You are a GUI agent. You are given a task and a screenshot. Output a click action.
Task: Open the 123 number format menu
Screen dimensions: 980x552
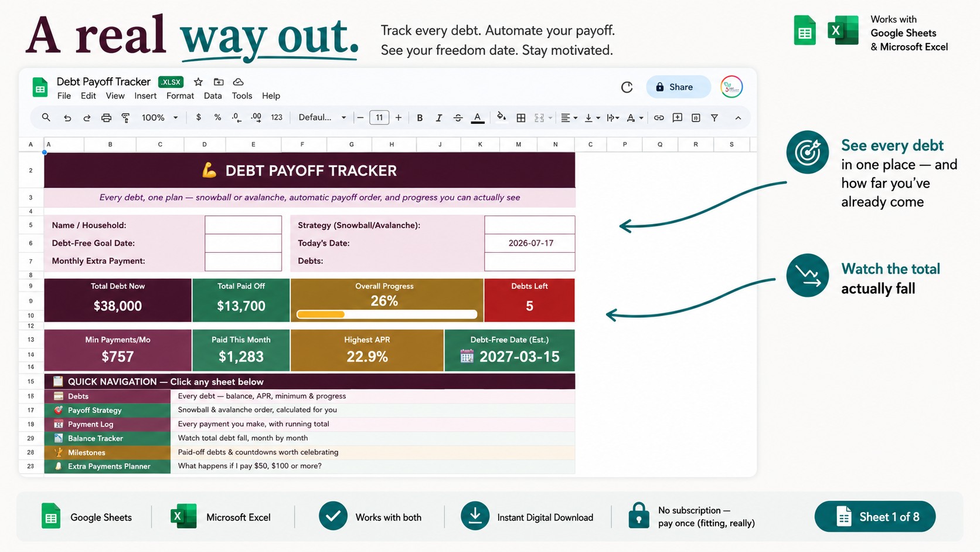[277, 117]
